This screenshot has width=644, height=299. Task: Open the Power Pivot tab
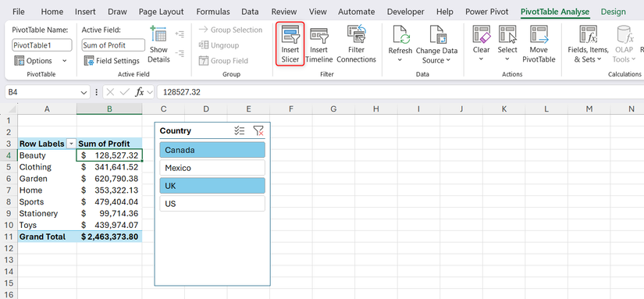[x=486, y=12]
